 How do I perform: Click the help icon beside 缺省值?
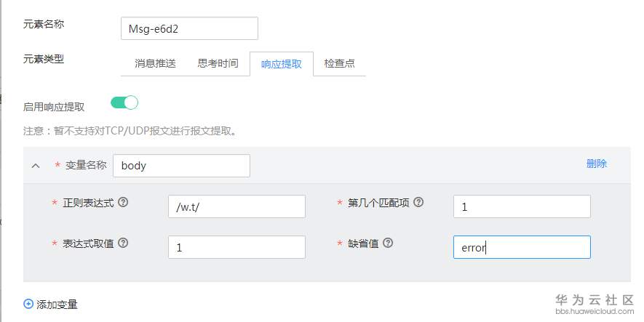pyautogui.click(x=388, y=243)
